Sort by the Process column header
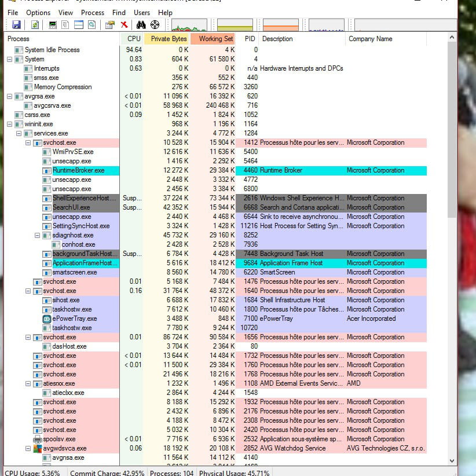 click(x=61, y=39)
